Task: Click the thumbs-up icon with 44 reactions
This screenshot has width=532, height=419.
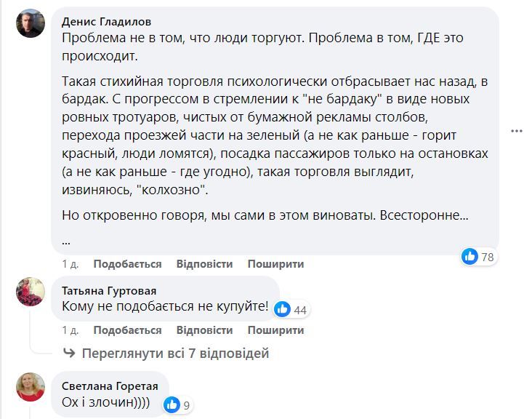Action: click(283, 309)
